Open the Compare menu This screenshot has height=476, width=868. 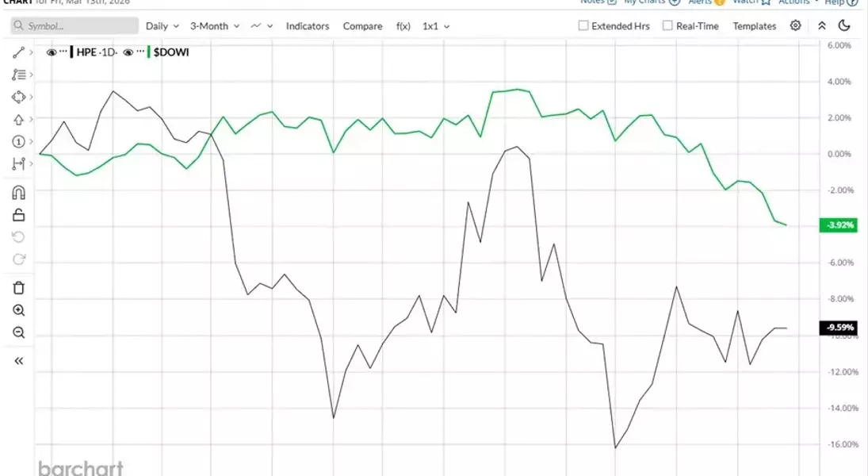(362, 26)
